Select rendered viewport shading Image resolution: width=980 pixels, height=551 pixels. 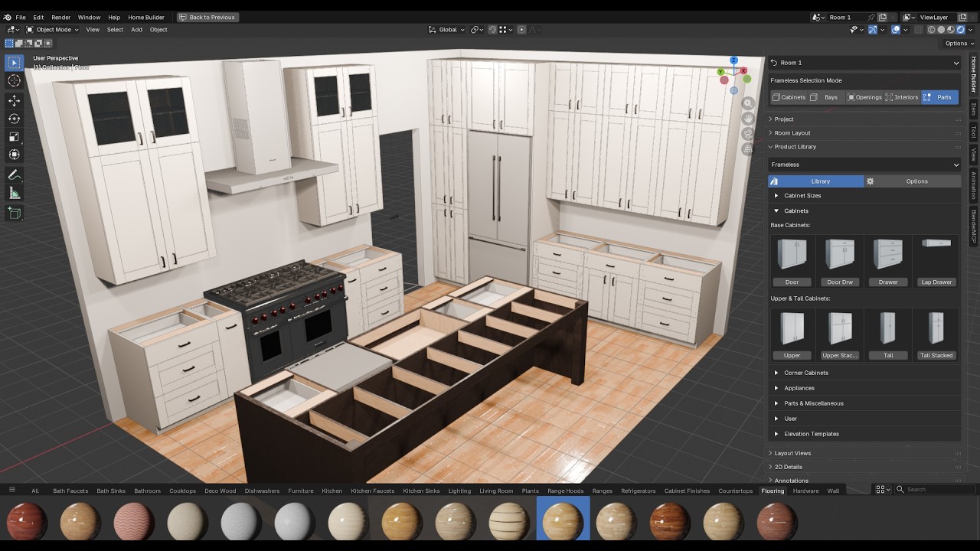tap(960, 30)
